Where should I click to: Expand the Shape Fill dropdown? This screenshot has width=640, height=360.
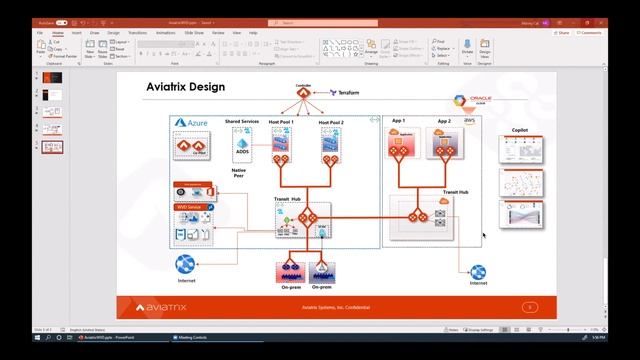(405, 42)
